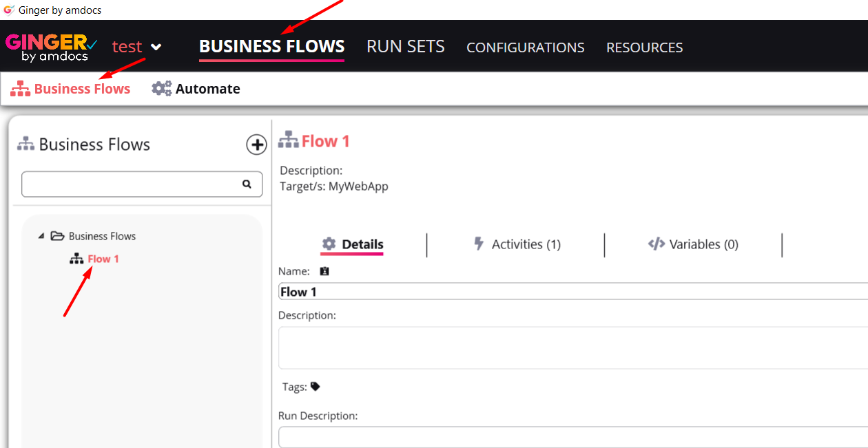The image size is (868, 448).
Task: Switch to the Activities (1) tab
Action: pyautogui.click(x=517, y=244)
